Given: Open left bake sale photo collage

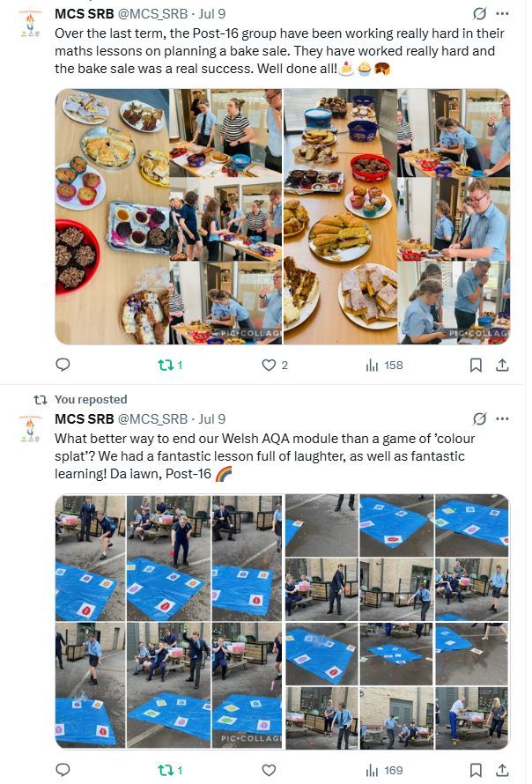Looking at the screenshot, I should [x=169, y=217].
